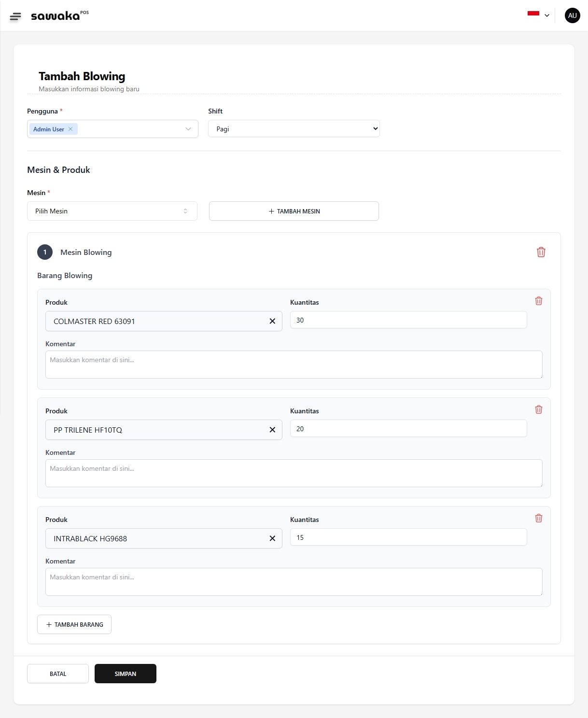The width and height of the screenshot is (588, 718).
Task: Delete the COLMASTER RED 63091 item row
Action: [538, 301]
